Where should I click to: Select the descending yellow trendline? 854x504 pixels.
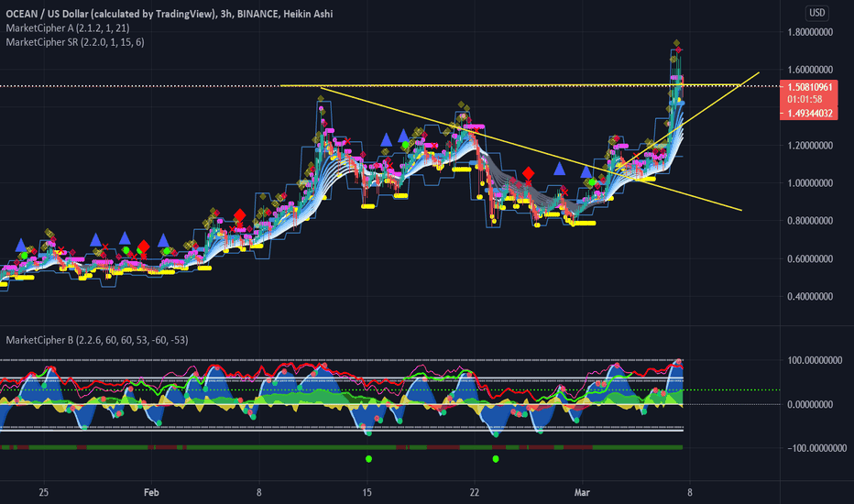pos(531,148)
